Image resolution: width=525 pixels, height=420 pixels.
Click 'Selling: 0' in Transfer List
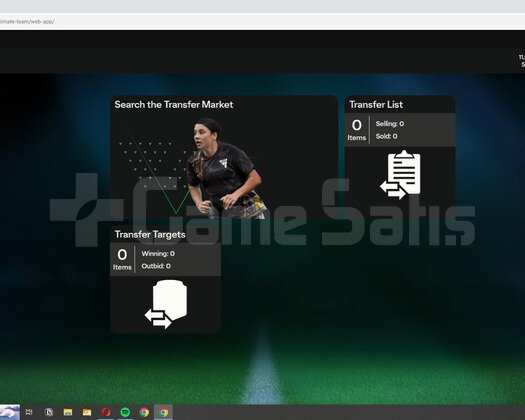[x=389, y=124]
